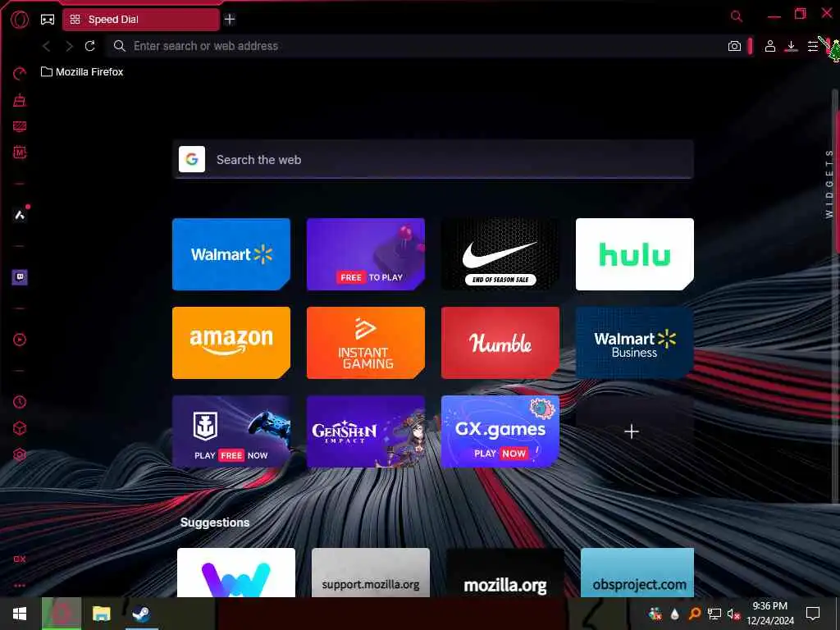
Task: Open the GX.games Play Now tile
Action: click(500, 431)
